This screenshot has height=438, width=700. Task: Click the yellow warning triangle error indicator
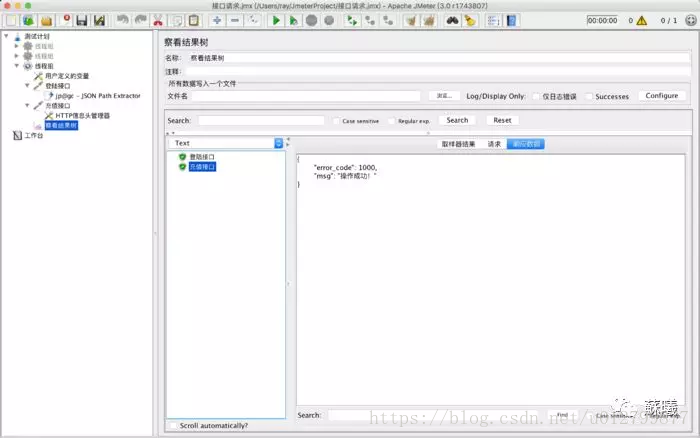point(642,21)
